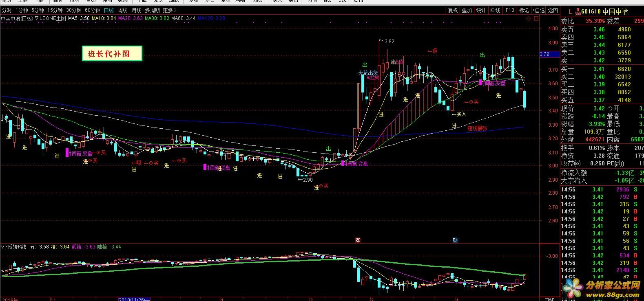The height and width of the screenshot is (301, 644).
Task: Click the 买二 3.40 order row
Action: (x=602, y=77)
